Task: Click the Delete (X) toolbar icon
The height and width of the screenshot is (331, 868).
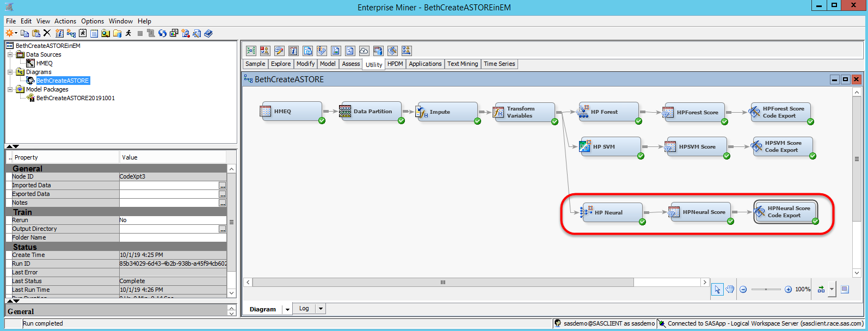Action: (47, 33)
